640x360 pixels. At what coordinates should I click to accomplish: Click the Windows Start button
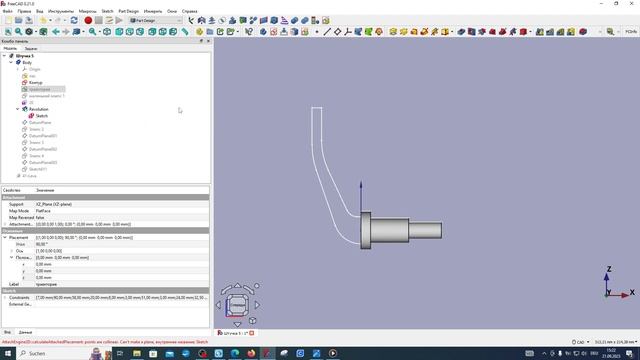(8, 353)
